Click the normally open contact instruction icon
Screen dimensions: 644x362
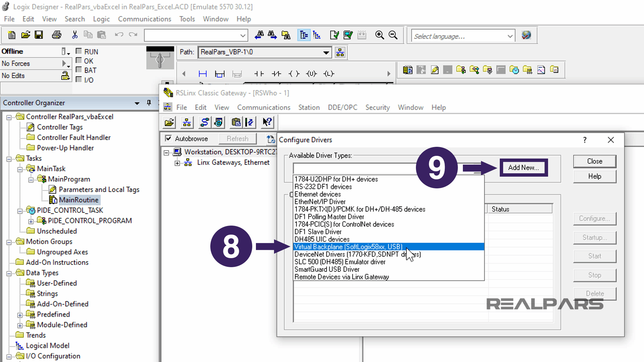click(x=259, y=74)
